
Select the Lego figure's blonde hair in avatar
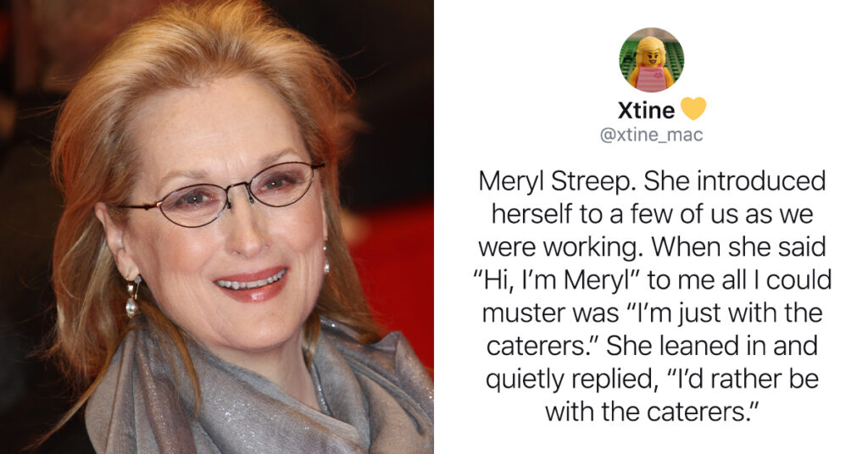click(x=650, y=50)
